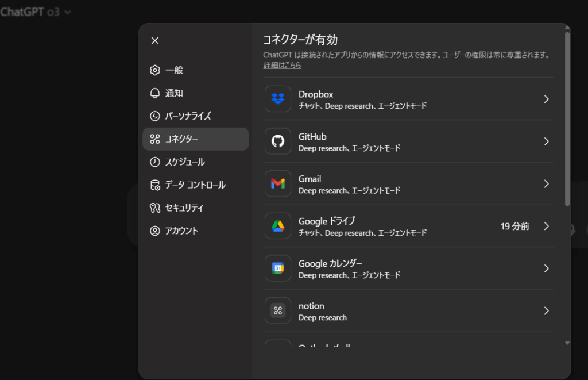Click the security icon beside セキュリティ
This screenshot has height=380, width=588.
pyautogui.click(x=155, y=208)
